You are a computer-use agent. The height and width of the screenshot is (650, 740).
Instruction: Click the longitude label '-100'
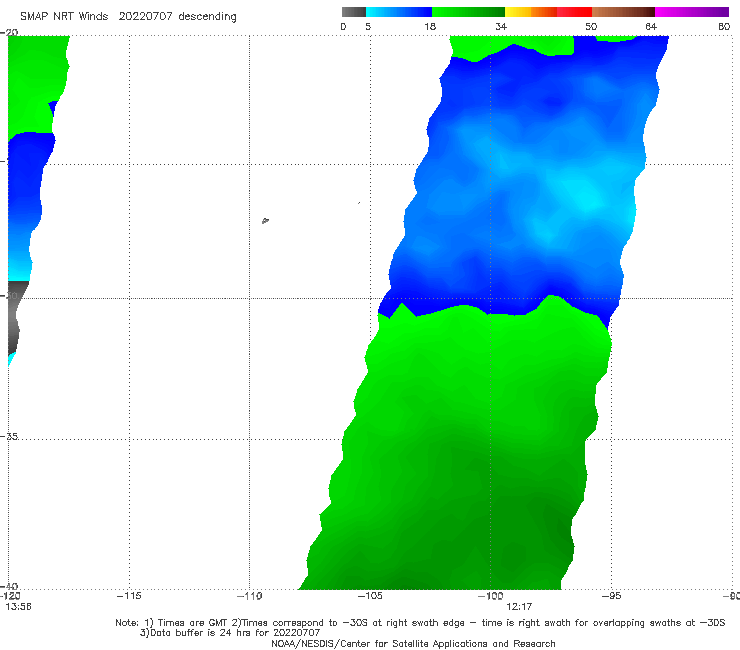[x=490, y=596]
